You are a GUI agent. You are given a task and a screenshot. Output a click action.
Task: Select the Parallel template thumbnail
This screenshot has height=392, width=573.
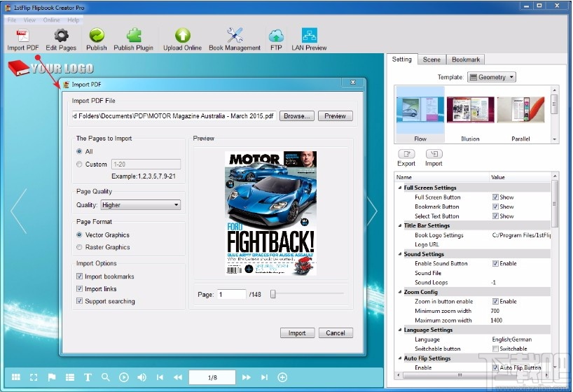[x=520, y=114]
